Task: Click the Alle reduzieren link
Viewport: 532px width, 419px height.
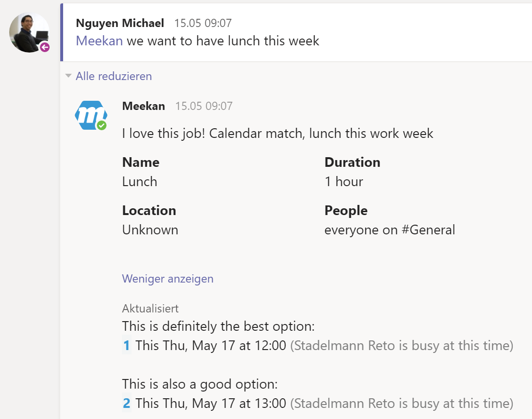Action: pyautogui.click(x=114, y=76)
